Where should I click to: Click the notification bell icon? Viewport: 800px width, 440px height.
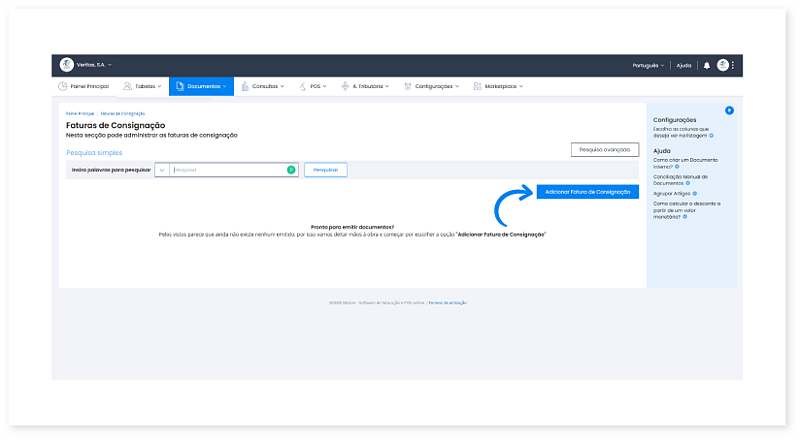707,65
